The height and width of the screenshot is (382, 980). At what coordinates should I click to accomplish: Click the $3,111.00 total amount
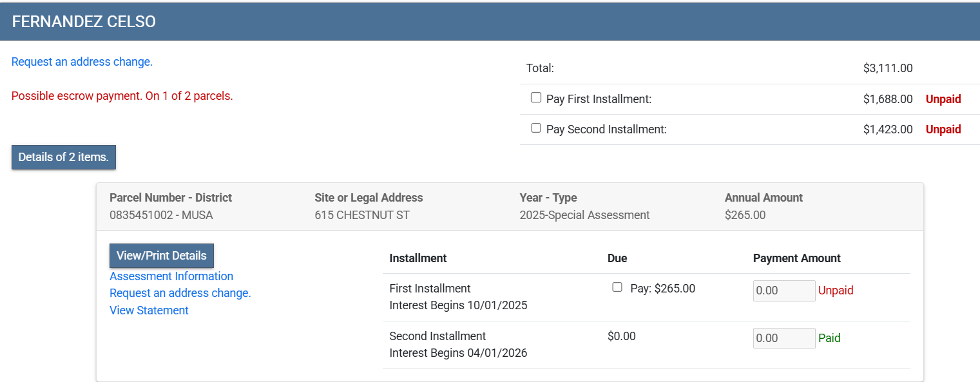pyautogui.click(x=887, y=68)
